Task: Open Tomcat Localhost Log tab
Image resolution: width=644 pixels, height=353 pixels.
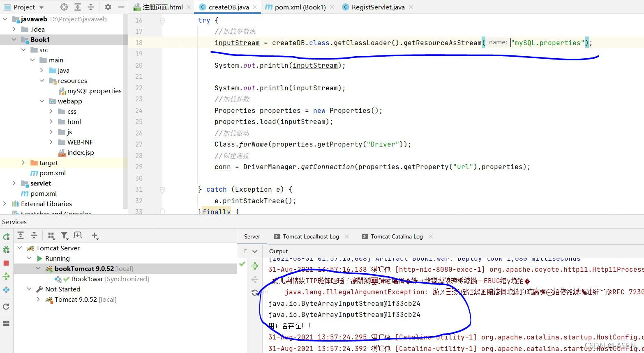Action: 311,236
